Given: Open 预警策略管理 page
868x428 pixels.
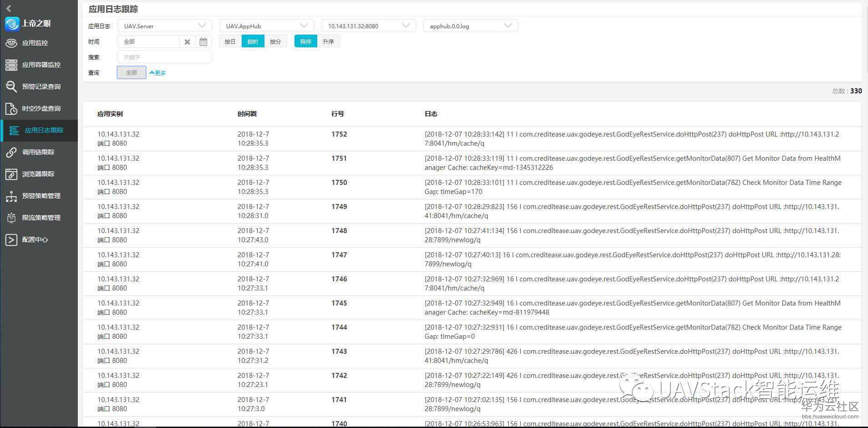Looking at the screenshot, I should (x=41, y=196).
